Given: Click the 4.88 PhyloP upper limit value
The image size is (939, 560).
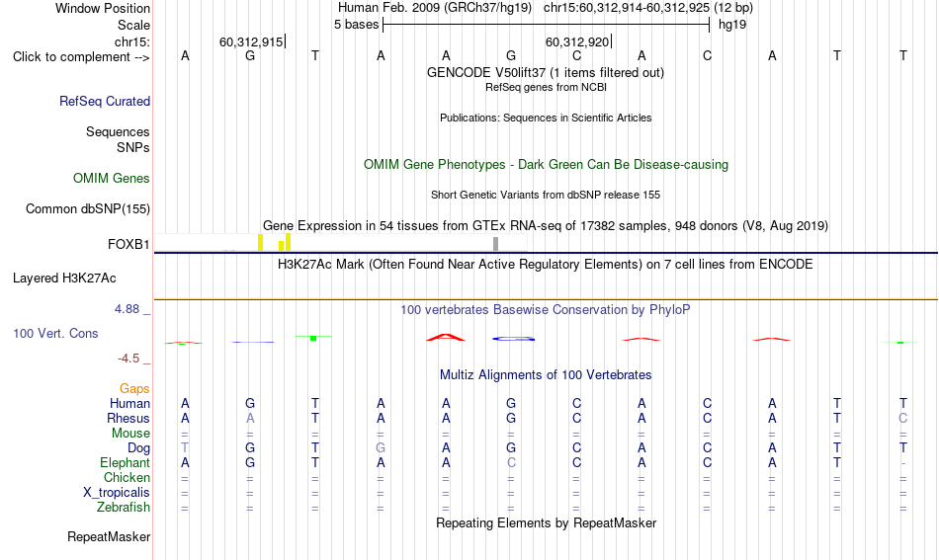Looking at the screenshot, I should click(127, 309).
